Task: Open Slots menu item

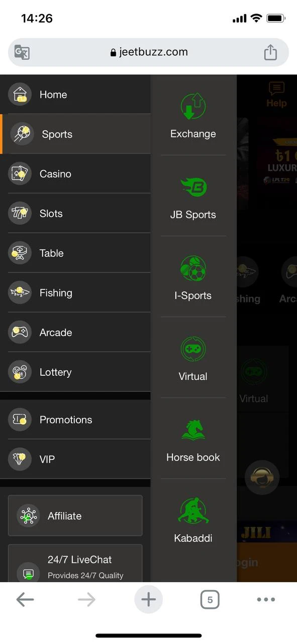Action: coord(75,213)
